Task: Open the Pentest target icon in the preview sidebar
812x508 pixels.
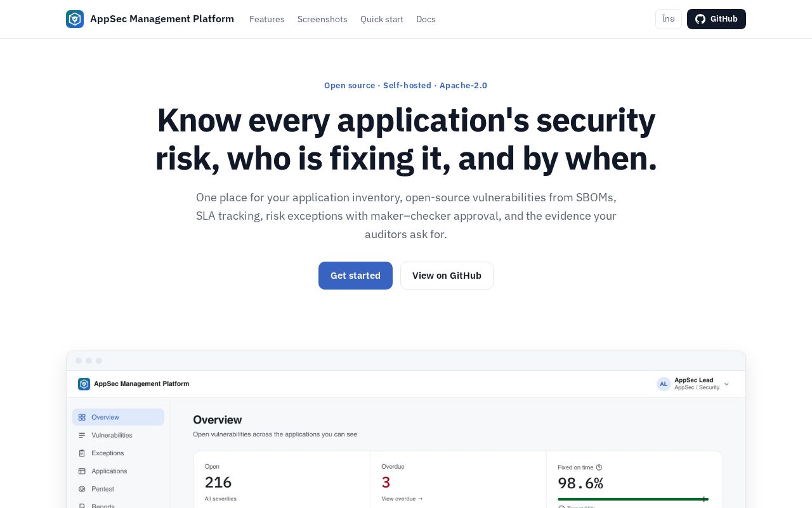Action: point(82,489)
